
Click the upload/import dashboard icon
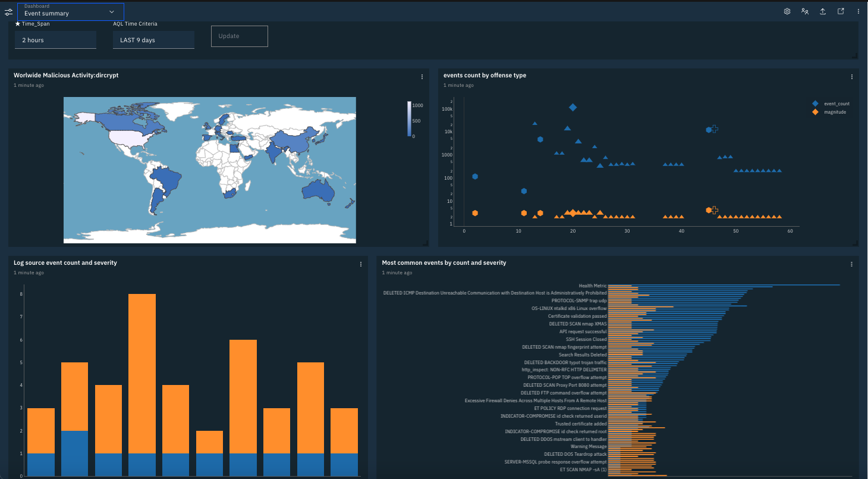(822, 11)
